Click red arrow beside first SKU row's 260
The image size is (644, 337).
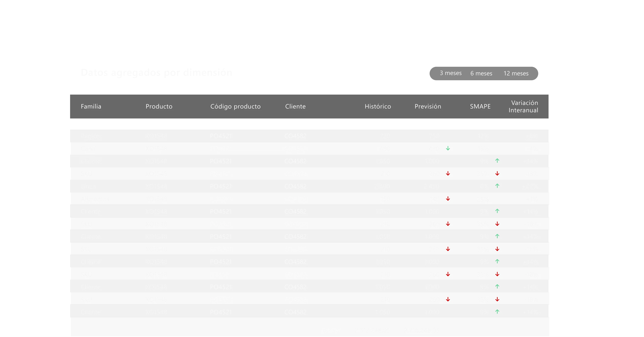click(x=448, y=174)
